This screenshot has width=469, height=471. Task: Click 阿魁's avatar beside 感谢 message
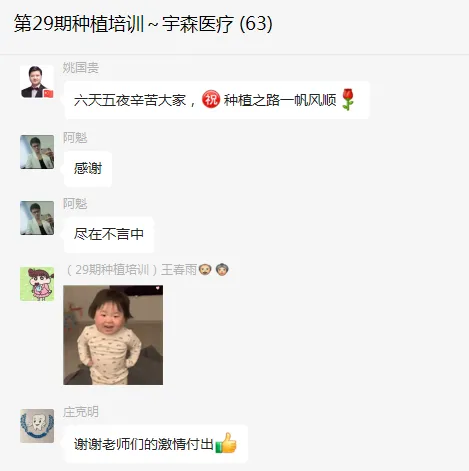(37, 152)
